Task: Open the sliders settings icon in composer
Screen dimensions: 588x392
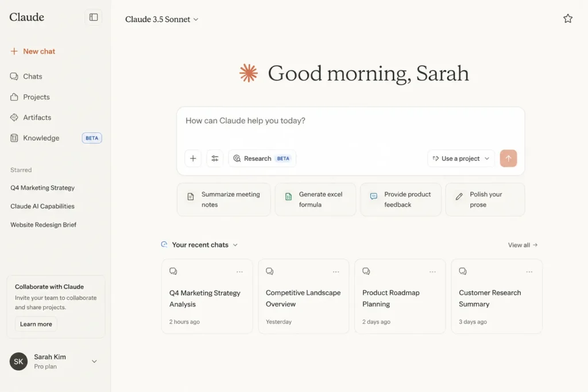Action: (x=215, y=159)
